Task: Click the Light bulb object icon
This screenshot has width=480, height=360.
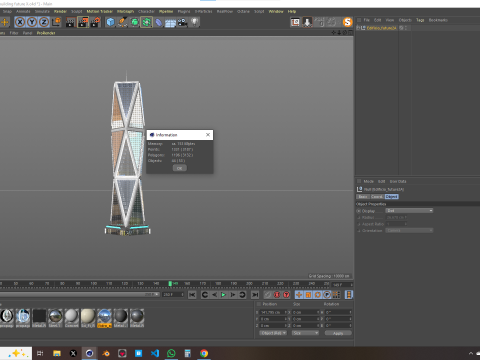Action: pos(195,22)
